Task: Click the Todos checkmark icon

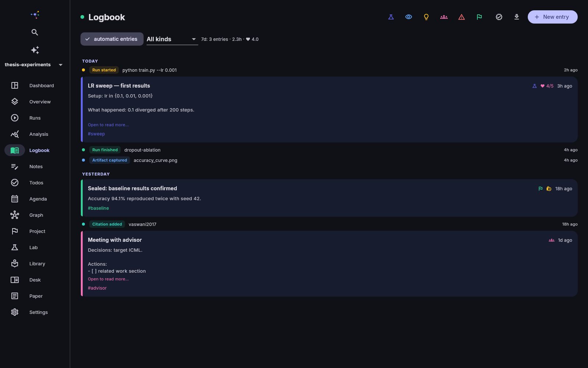Action: pos(15,183)
